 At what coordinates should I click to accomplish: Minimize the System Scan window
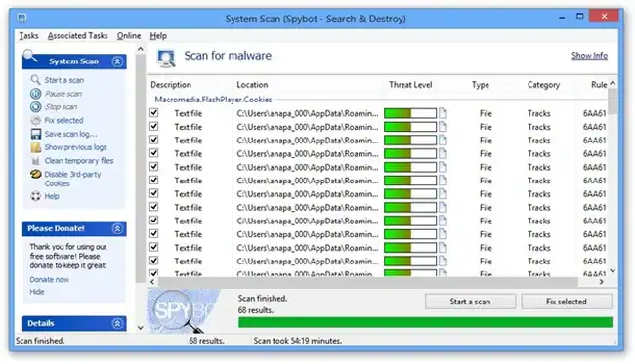click(x=562, y=18)
